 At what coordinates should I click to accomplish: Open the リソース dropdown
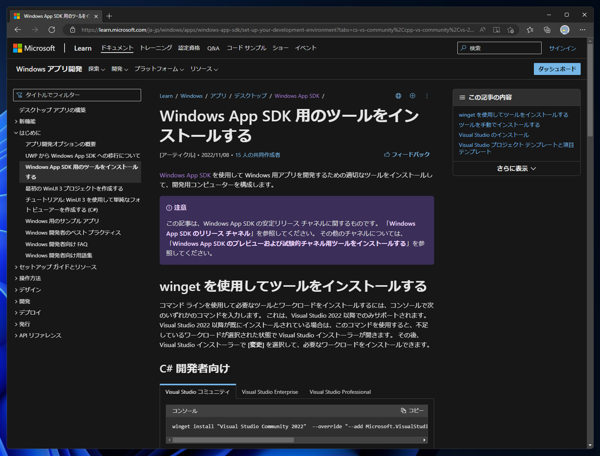click(204, 69)
